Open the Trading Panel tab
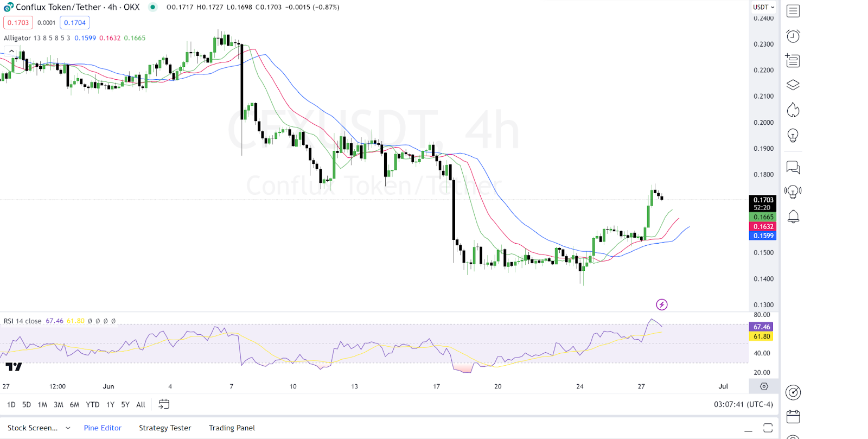The height and width of the screenshot is (439, 868). (x=232, y=428)
